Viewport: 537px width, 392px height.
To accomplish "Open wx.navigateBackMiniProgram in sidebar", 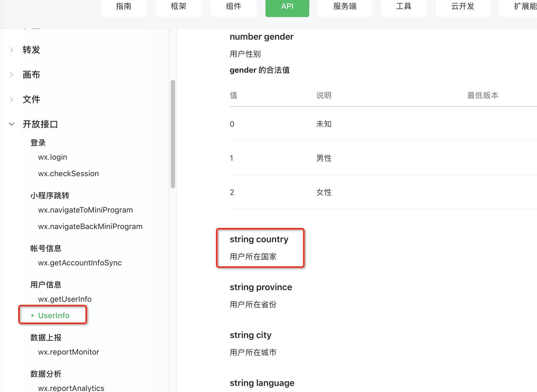I will click(x=90, y=227).
